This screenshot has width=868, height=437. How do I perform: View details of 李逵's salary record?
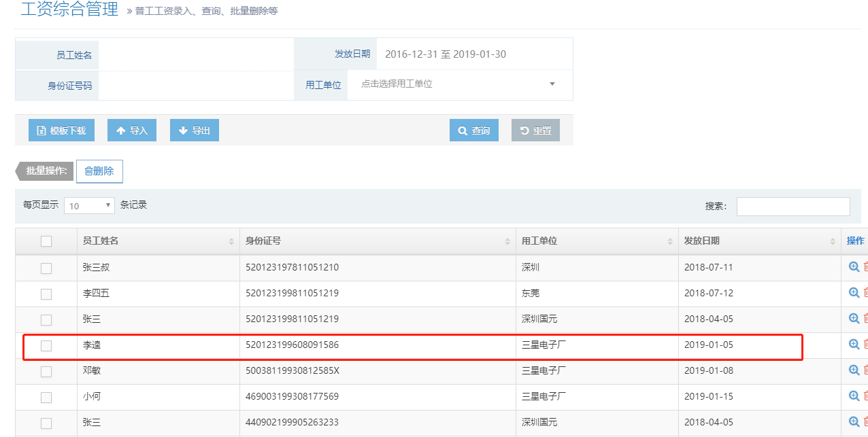(x=854, y=345)
